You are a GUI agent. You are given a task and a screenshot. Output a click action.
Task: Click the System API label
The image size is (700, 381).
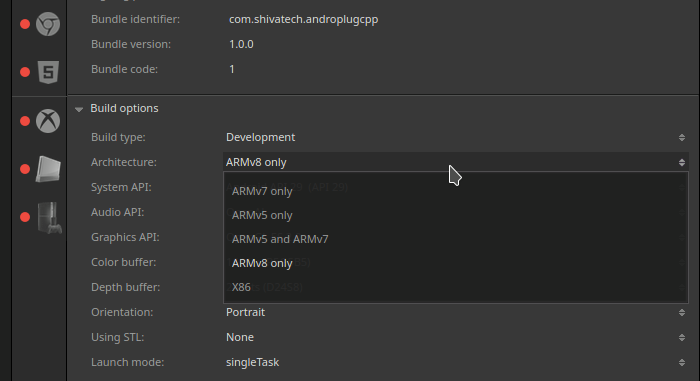pyautogui.click(x=121, y=187)
